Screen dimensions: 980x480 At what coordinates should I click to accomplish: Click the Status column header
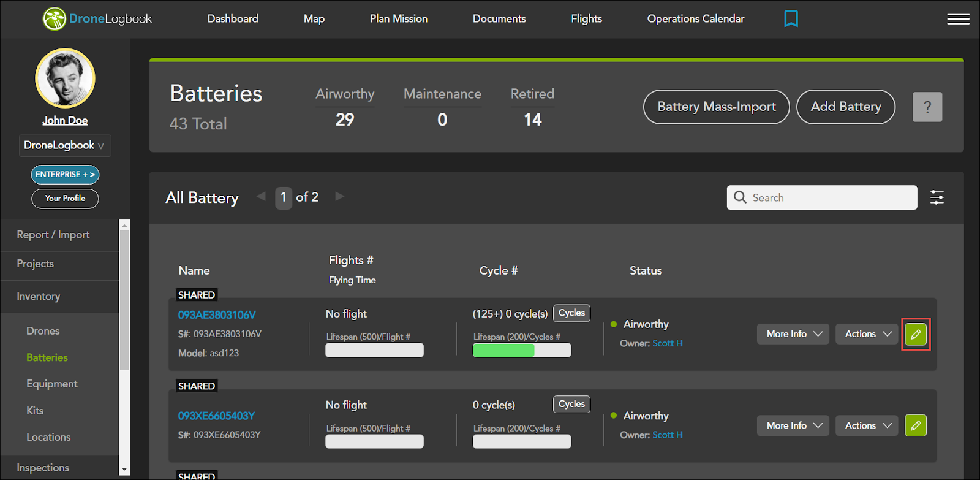(646, 270)
